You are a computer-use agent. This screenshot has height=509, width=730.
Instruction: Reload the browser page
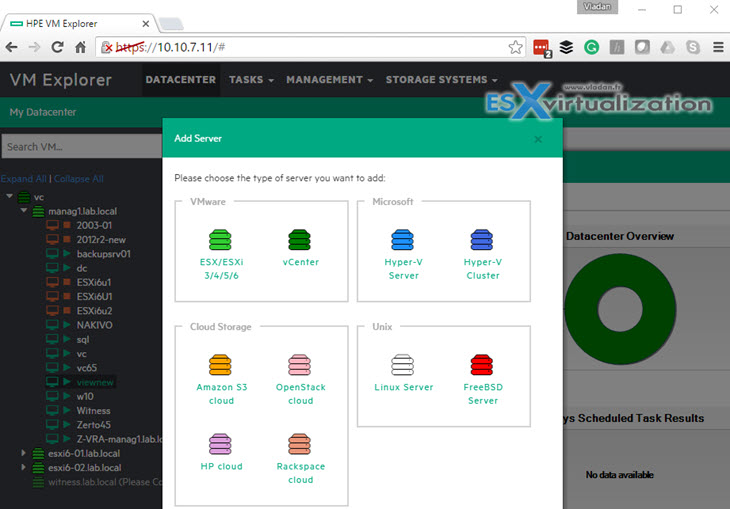tap(57, 47)
